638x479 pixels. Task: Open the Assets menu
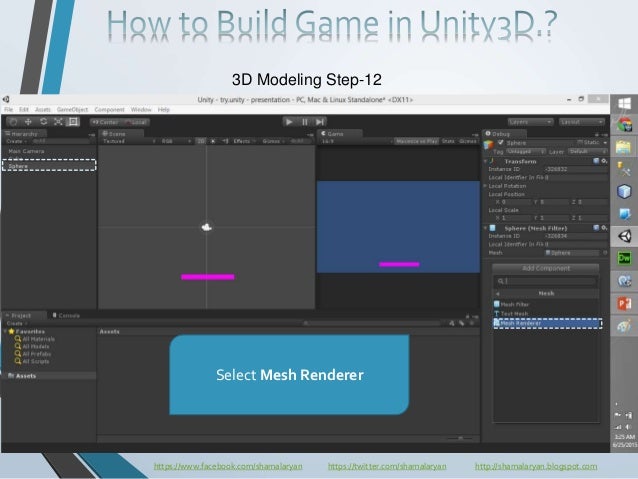pyautogui.click(x=43, y=109)
